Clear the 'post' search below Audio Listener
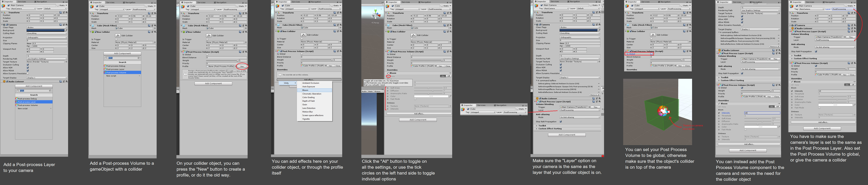Image resolution: width=868 pixels, height=185 pixels. (50, 91)
